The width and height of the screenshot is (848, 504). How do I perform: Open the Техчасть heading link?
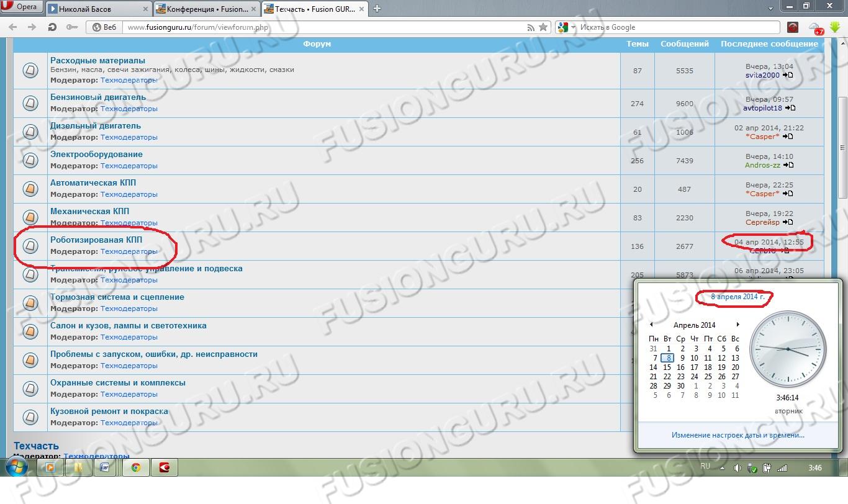tap(36, 446)
